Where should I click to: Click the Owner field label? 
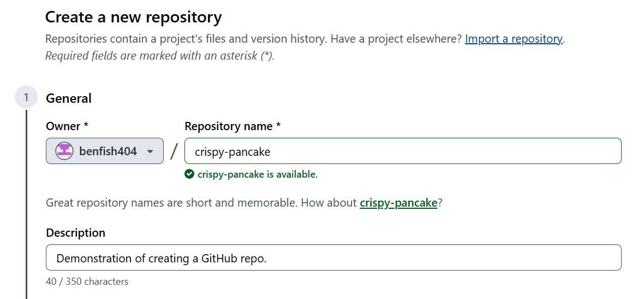[67, 126]
